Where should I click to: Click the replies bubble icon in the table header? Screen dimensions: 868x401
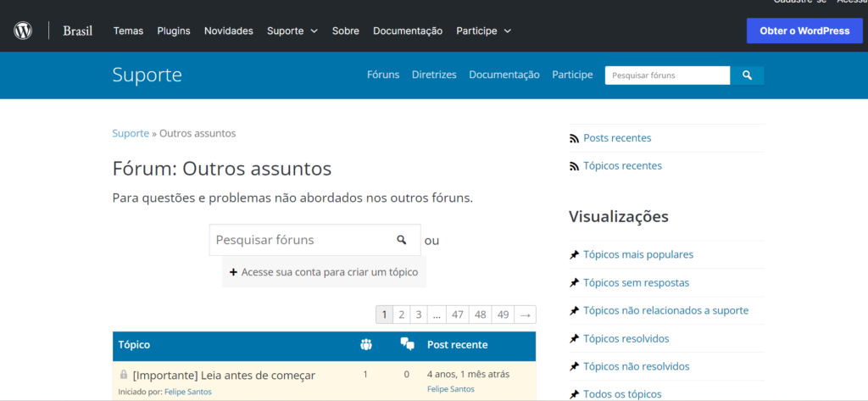(x=408, y=344)
